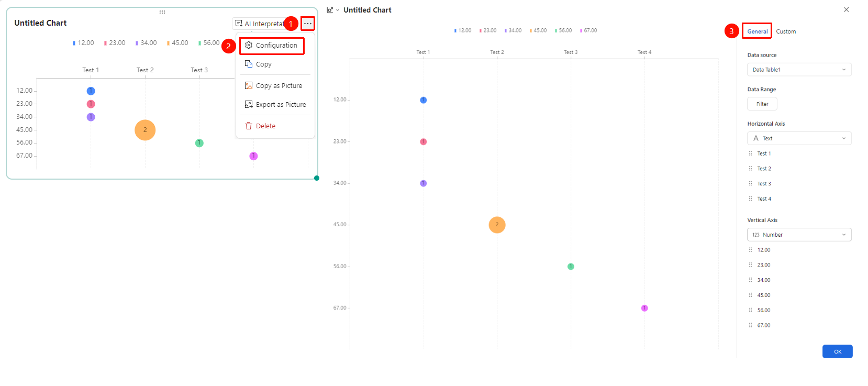Expand the Horizontal Axis Text type dropdown

(x=799, y=138)
